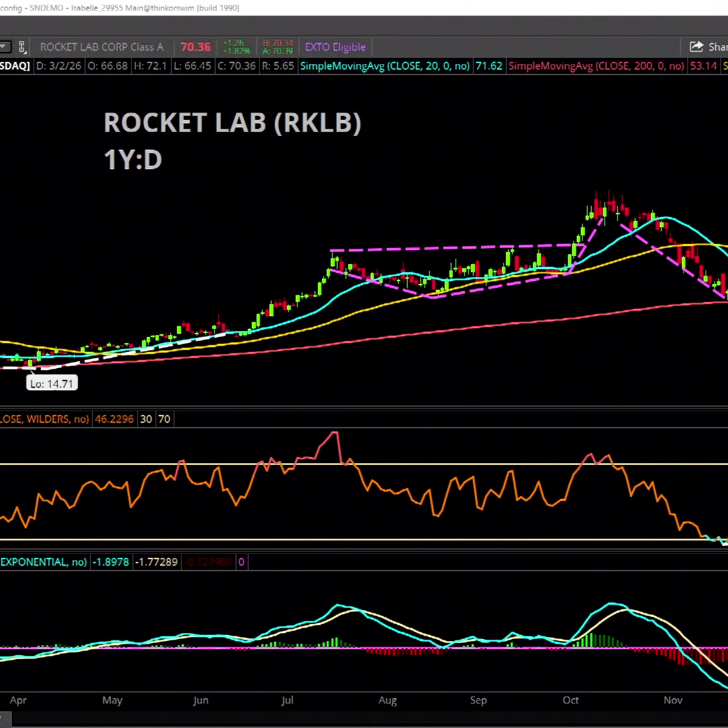This screenshot has width=728, height=728.
Task: Open the symbol selector dropdown arrow
Action: click(5, 47)
